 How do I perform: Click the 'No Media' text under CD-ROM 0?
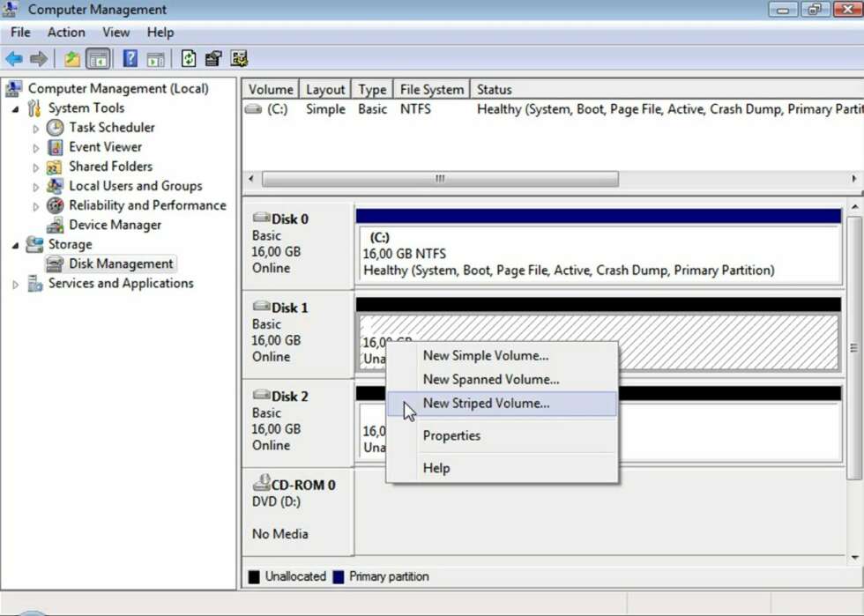tap(280, 534)
